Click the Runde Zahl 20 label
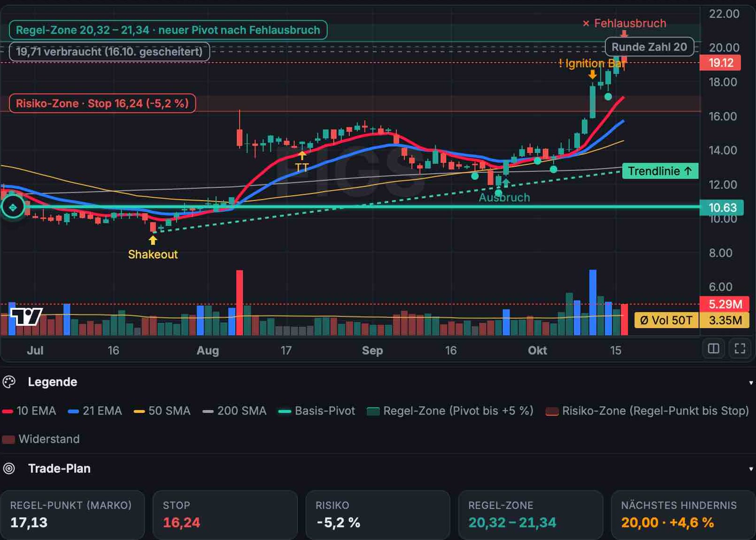The image size is (756, 540). click(649, 47)
